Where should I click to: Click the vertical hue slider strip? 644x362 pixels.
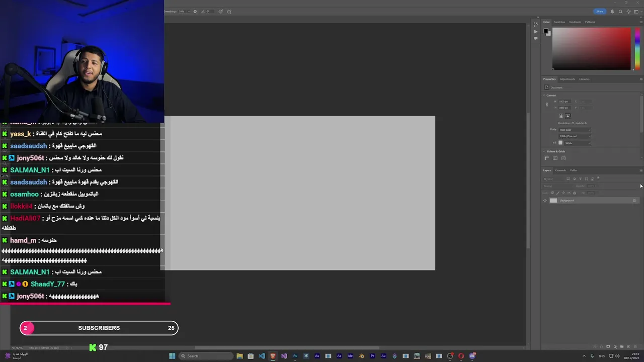[637, 49]
